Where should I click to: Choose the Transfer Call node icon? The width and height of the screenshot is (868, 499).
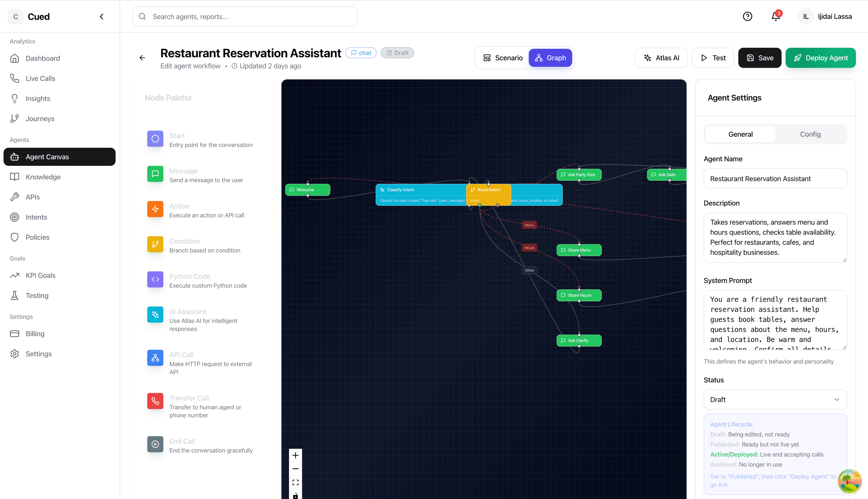coord(155,401)
